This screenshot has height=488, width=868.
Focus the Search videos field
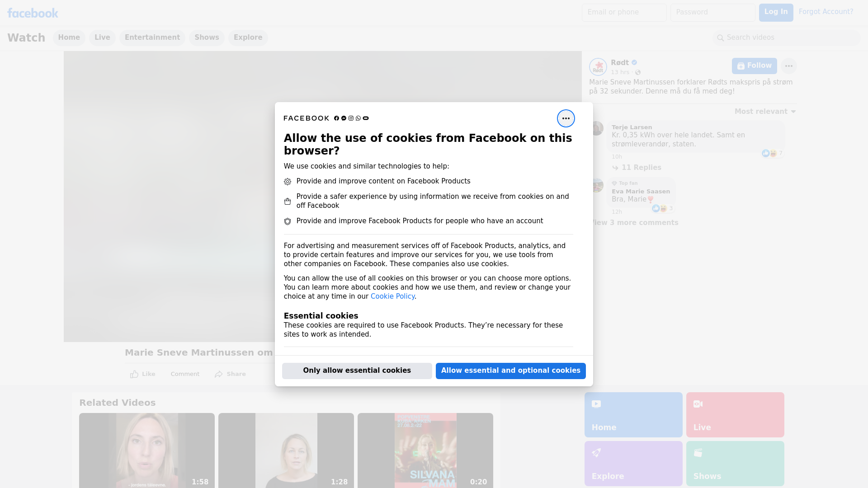[787, 38]
